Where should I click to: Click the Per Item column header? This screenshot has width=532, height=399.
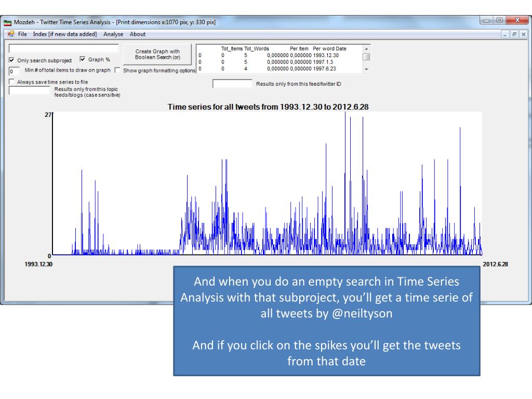299,48
